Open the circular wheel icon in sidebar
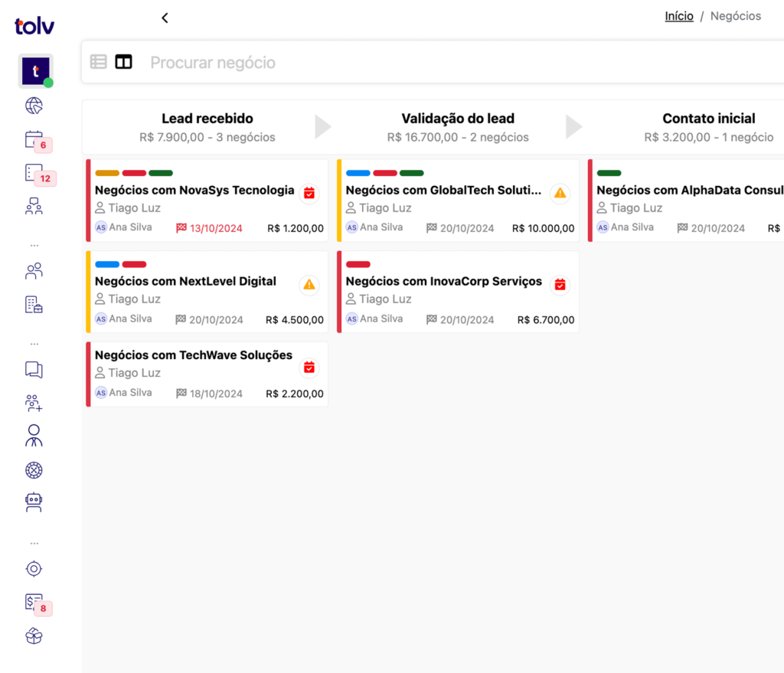784x673 pixels. point(34,470)
